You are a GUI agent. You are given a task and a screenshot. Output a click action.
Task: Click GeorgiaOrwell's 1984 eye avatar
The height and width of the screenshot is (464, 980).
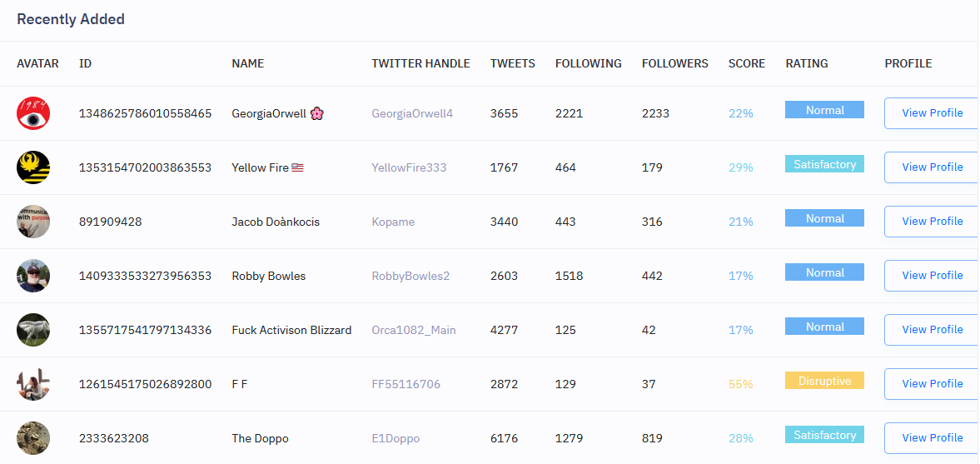click(x=33, y=113)
